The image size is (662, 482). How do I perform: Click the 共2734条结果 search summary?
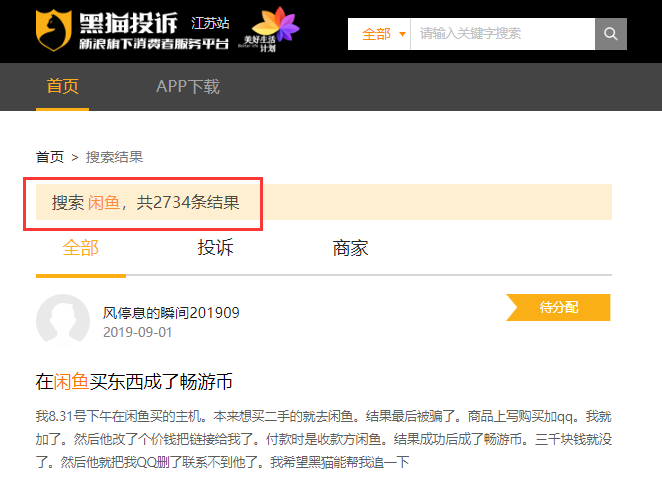(x=188, y=202)
